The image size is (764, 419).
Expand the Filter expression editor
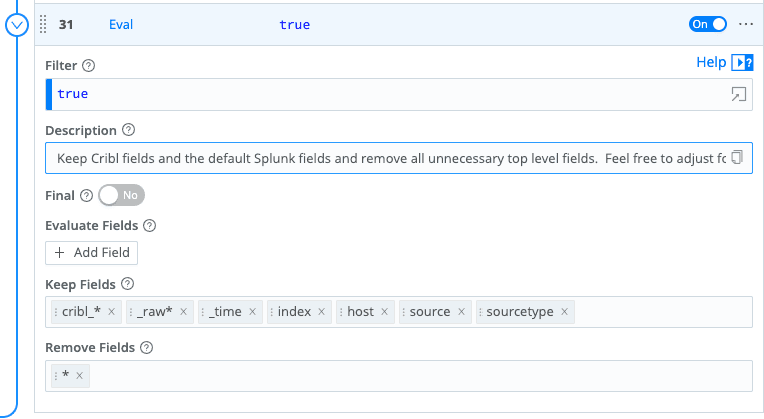[739, 94]
